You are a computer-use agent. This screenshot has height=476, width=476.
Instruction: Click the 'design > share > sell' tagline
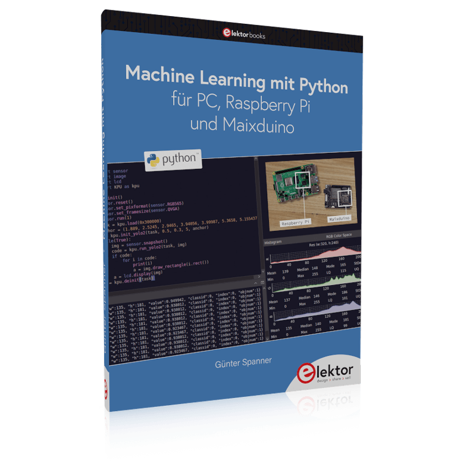334,380
